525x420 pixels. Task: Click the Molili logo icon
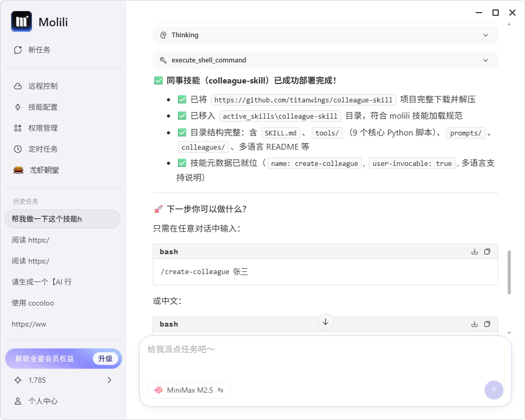coord(22,22)
